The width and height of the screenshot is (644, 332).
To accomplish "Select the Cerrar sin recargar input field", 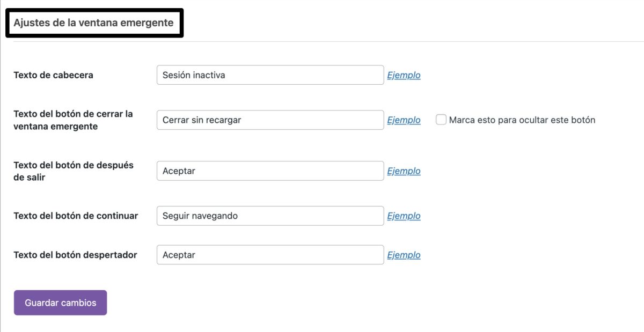I will [x=268, y=120].
